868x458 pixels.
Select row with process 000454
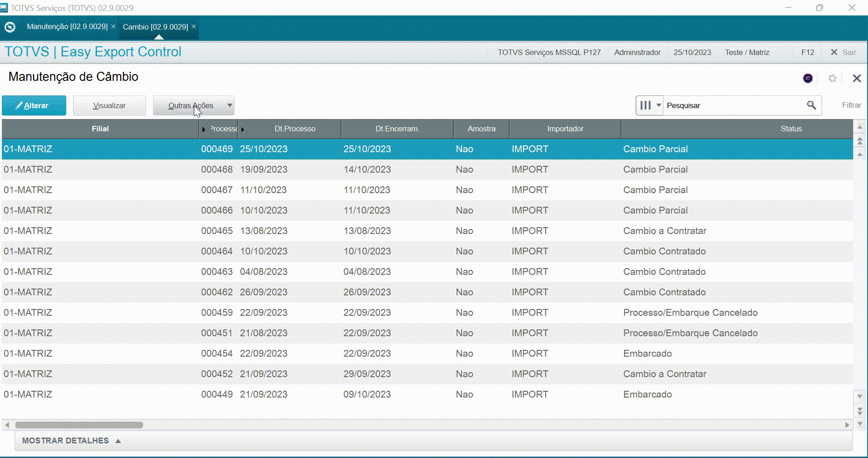click(x=427, y=353)
